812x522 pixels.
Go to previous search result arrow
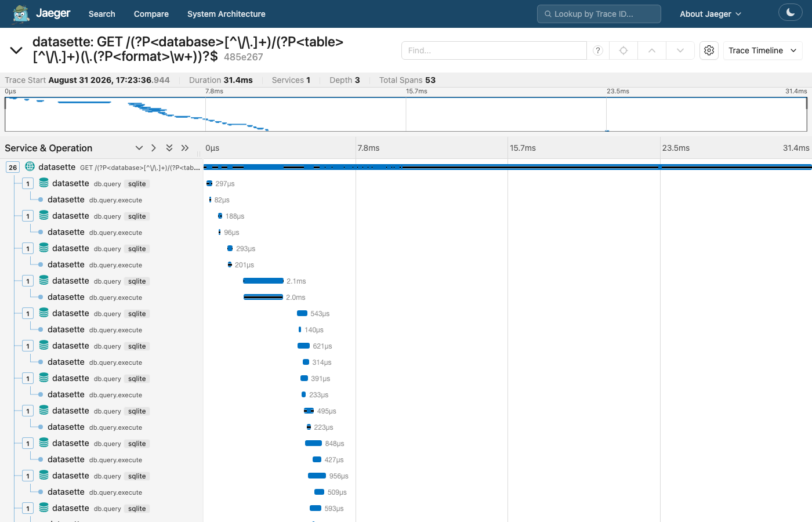tap(652, 50)
